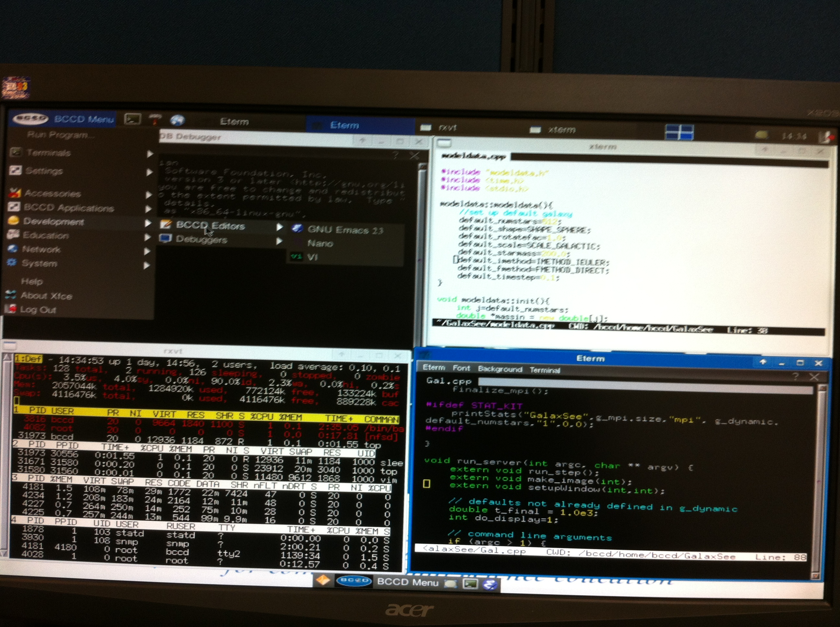The width and height of the screenshot is (840, 627).
Task: Open the web browser globe icon
Action: [x=177, y=120]
